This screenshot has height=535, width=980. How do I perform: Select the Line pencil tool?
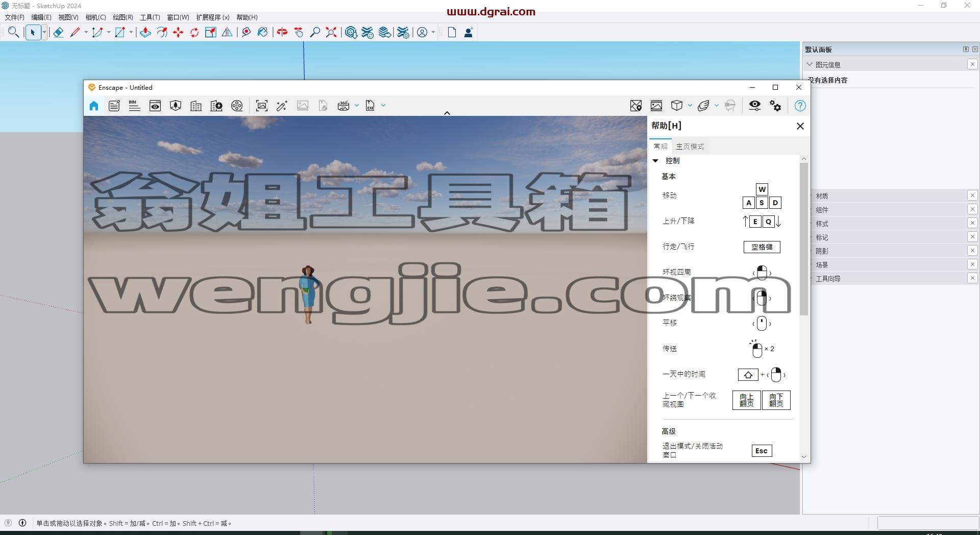pyautogui.click(x=75, y=33)
